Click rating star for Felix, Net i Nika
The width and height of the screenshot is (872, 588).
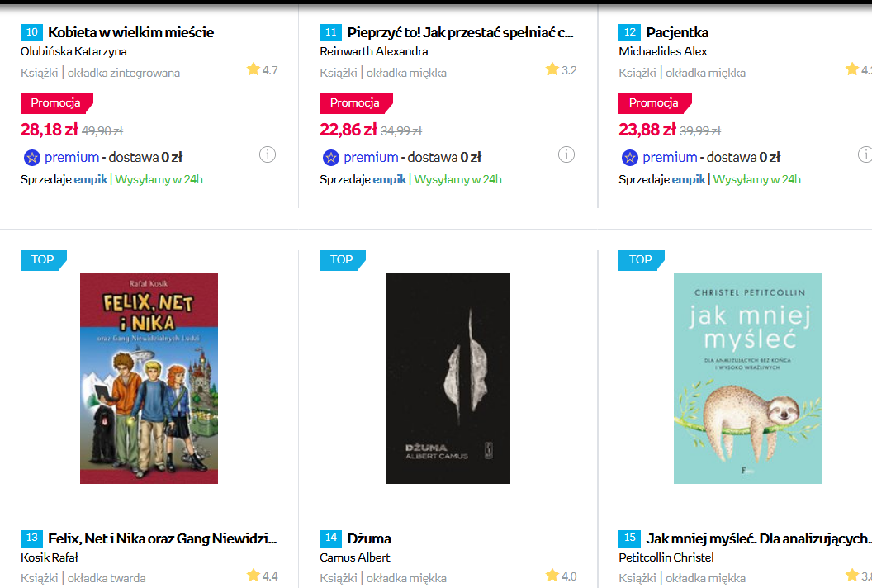tap(253, 575)
